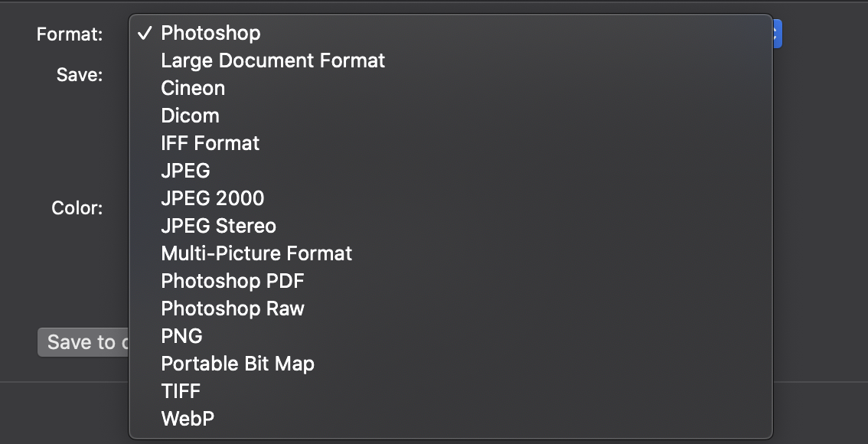This screenshot has height=444, width=868.
Task: Click the Format label
Action: (x=68, y=34)
